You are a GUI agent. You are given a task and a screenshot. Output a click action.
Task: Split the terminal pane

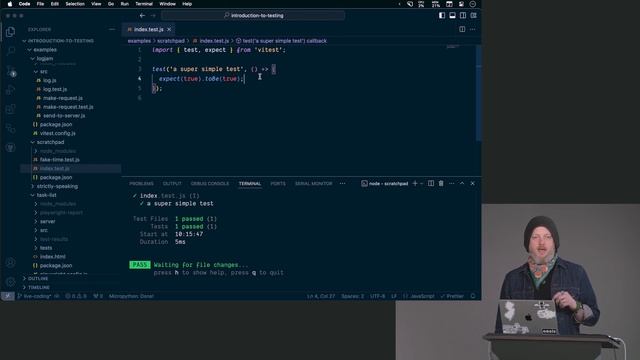coord(431,184)
